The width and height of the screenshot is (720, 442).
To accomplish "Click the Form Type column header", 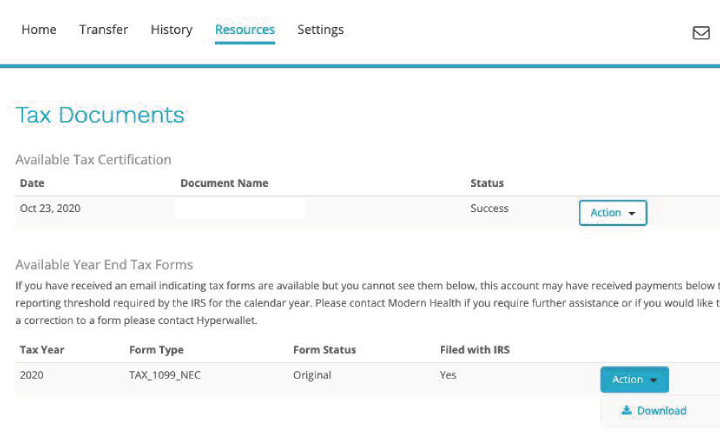I will click(156, 350).
